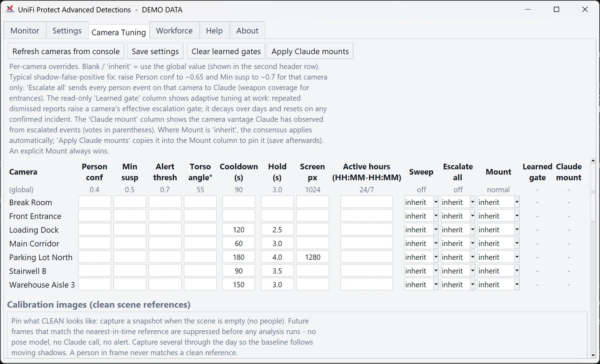Viewport: 600px width, 364px height.
Task: Click Person conf field for Break Room
Action: 95,202
